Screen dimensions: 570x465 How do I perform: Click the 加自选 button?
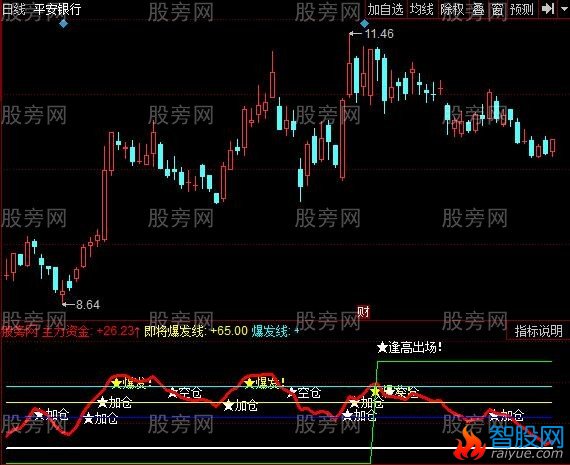click(385, 9)
